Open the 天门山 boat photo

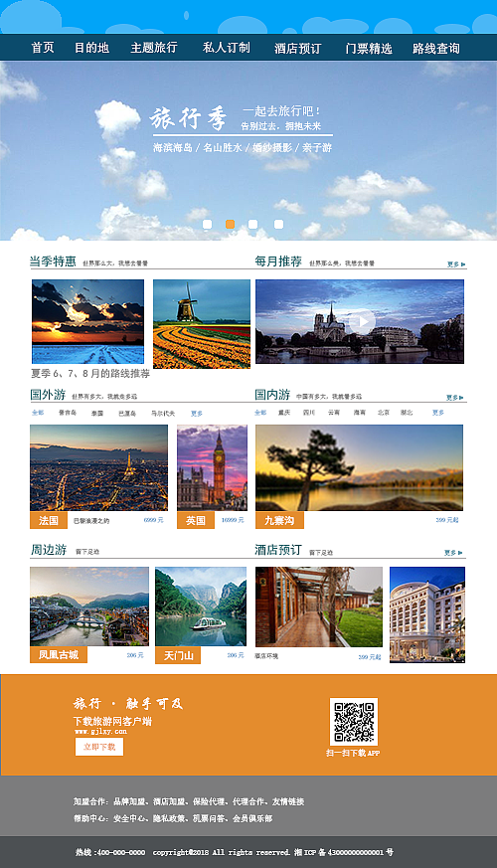click(201, 607)
